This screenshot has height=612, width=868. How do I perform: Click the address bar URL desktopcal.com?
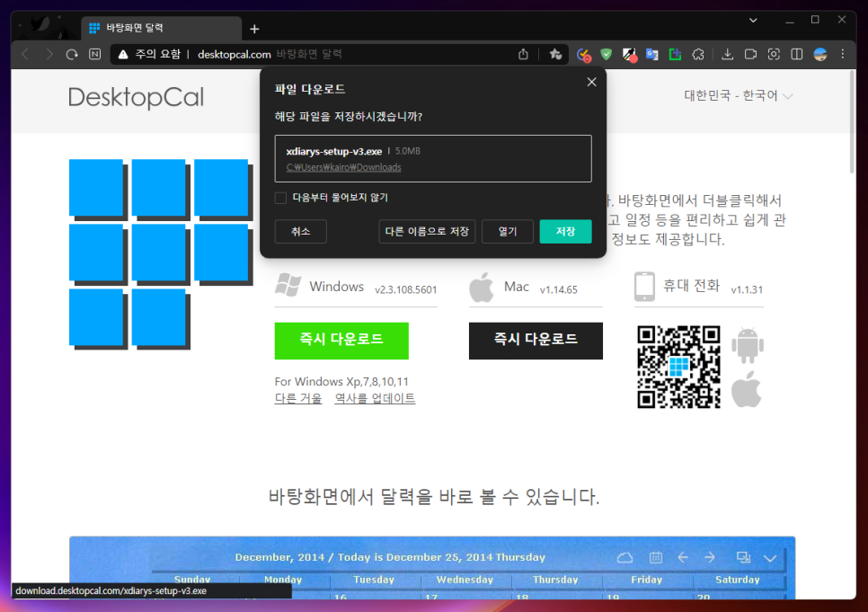point(235,54)
